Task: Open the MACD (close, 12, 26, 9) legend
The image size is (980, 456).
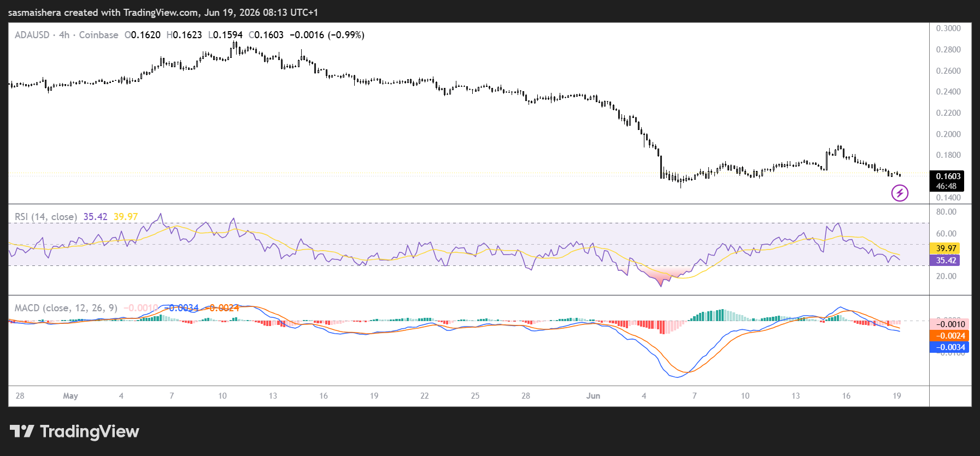Action: 66,308
